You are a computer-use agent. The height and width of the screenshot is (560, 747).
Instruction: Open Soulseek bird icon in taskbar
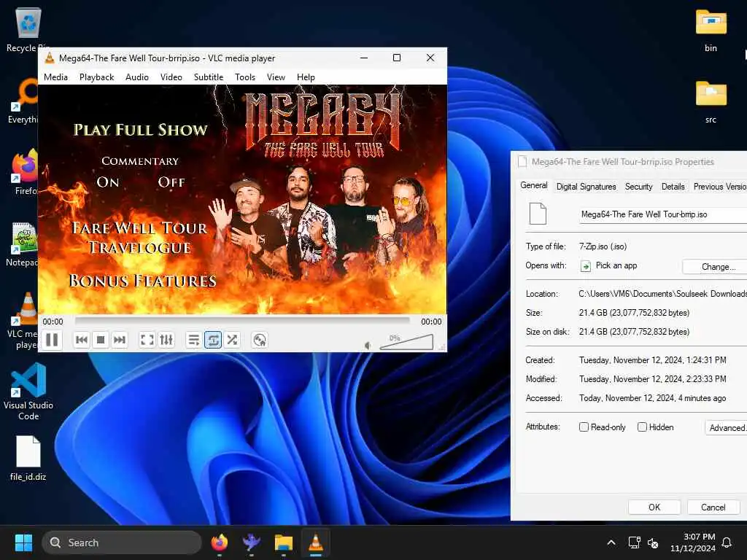[251, 542]
